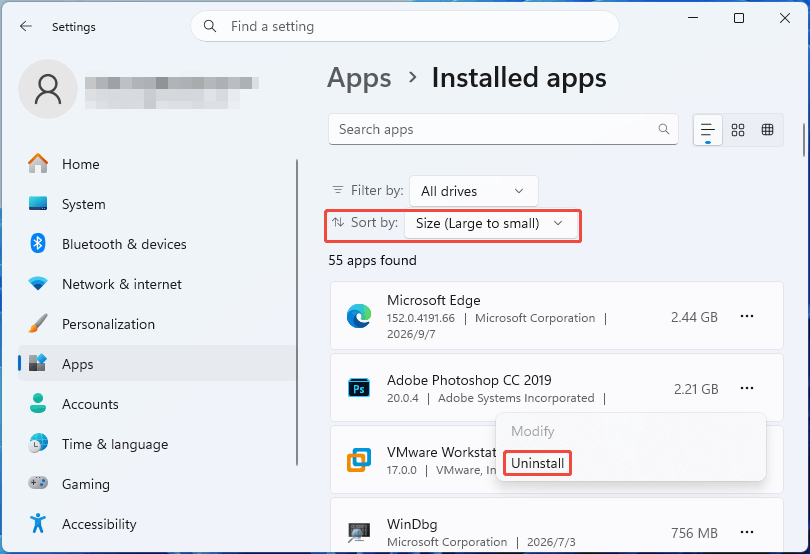The width and height of the screenshot is (810, 554).
Task: Open more options for WinDbg
Action: tap(747, 532)
